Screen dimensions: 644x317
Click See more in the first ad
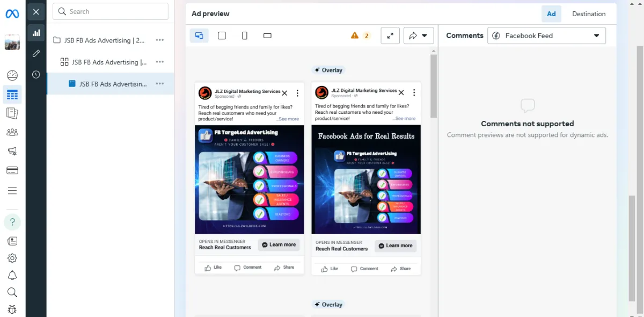click(x=288, y=119)
